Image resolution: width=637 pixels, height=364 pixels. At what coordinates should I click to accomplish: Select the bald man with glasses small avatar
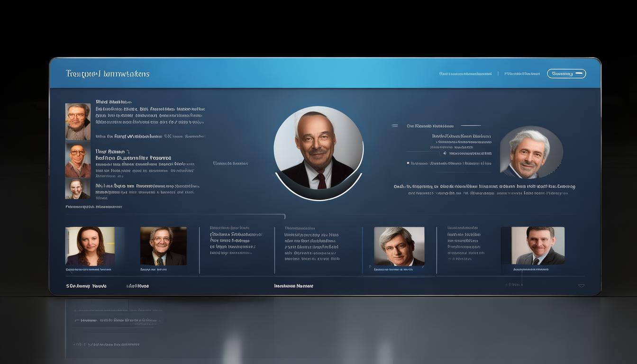pyautogui.click(x=78, y=160)
